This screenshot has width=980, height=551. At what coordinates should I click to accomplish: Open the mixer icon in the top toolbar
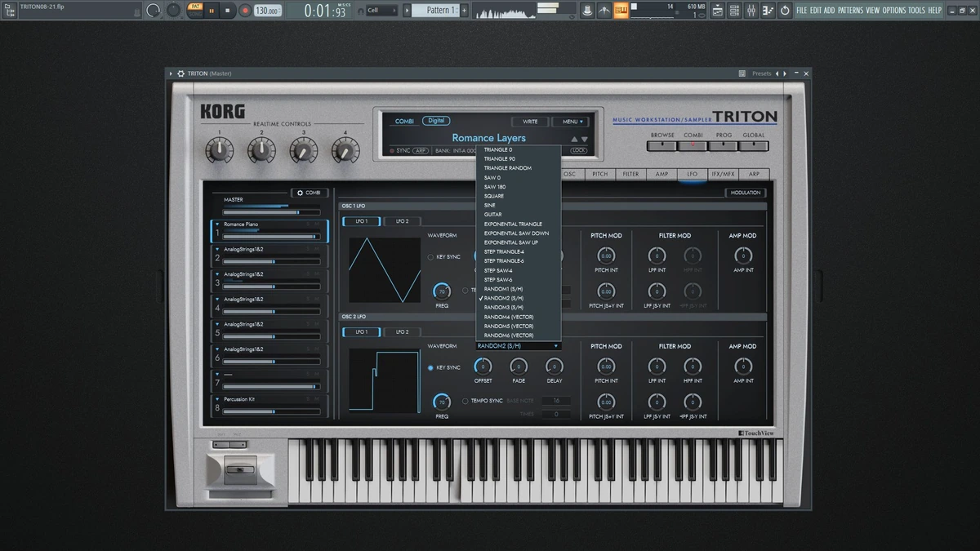coord(751,11)
